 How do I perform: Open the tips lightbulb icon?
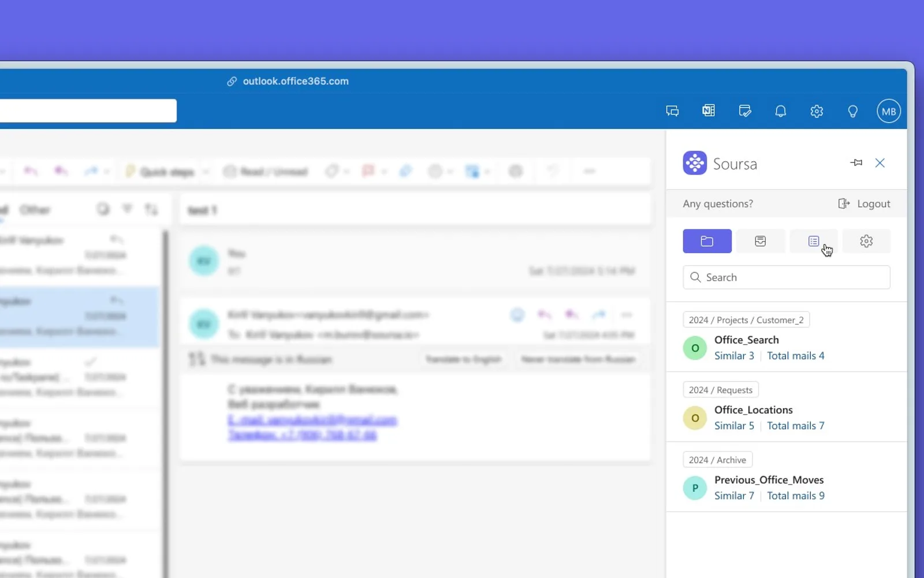[852, 112]
